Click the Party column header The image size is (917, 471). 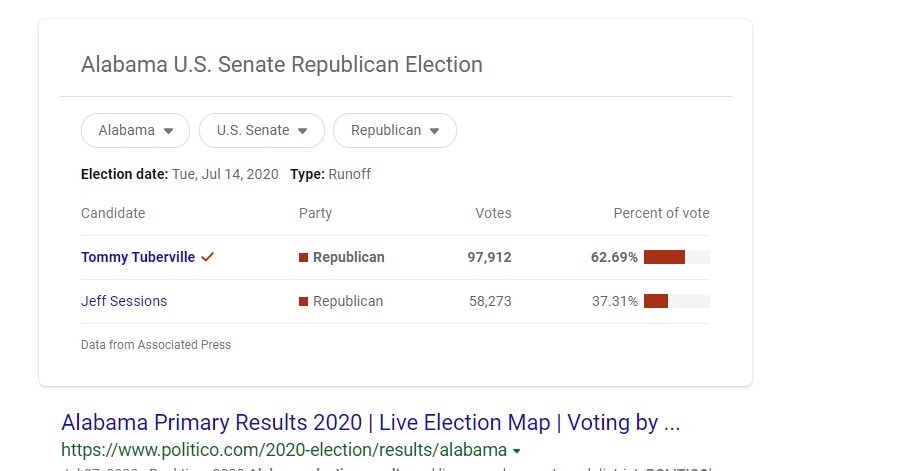[x=315, y=213]
